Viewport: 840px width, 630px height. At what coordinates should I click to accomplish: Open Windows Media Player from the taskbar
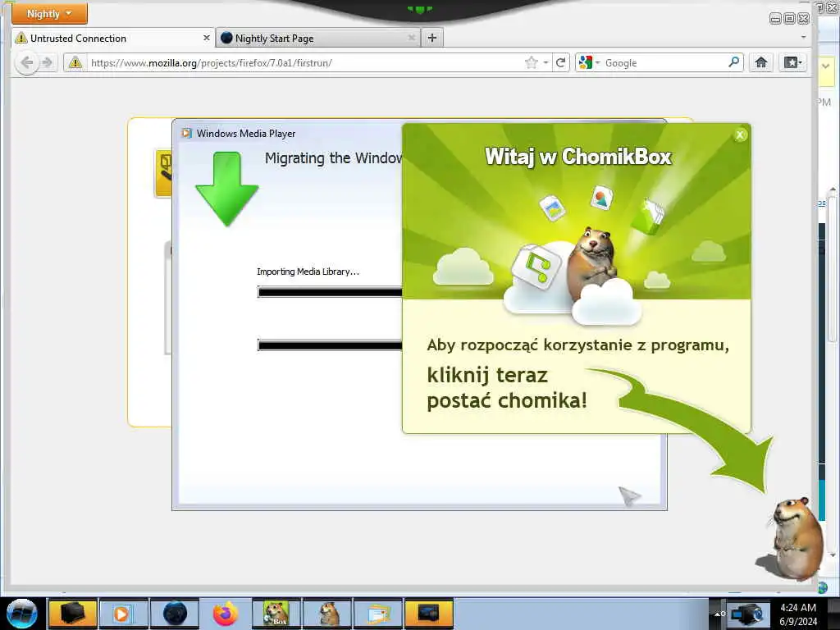(123, 614)
